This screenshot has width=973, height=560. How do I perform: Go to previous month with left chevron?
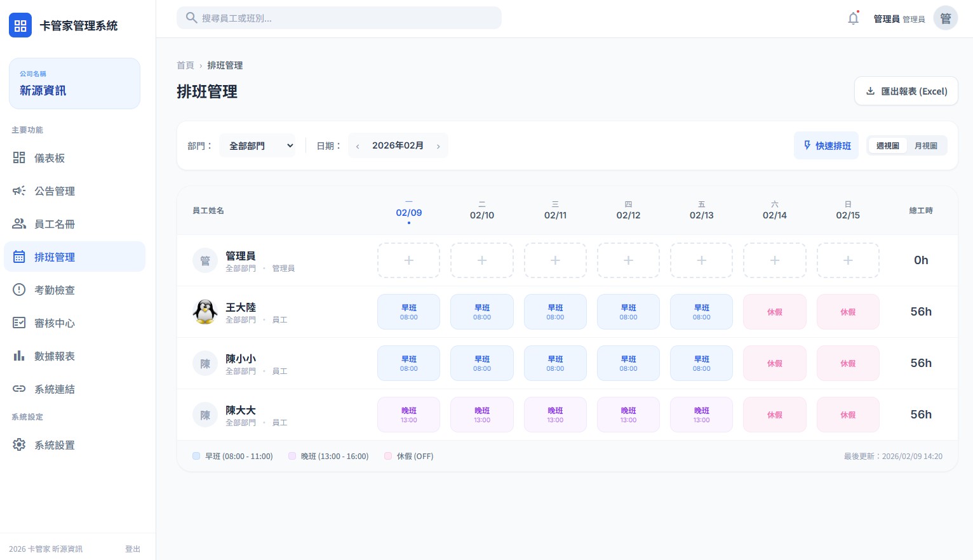click(358, 147)
